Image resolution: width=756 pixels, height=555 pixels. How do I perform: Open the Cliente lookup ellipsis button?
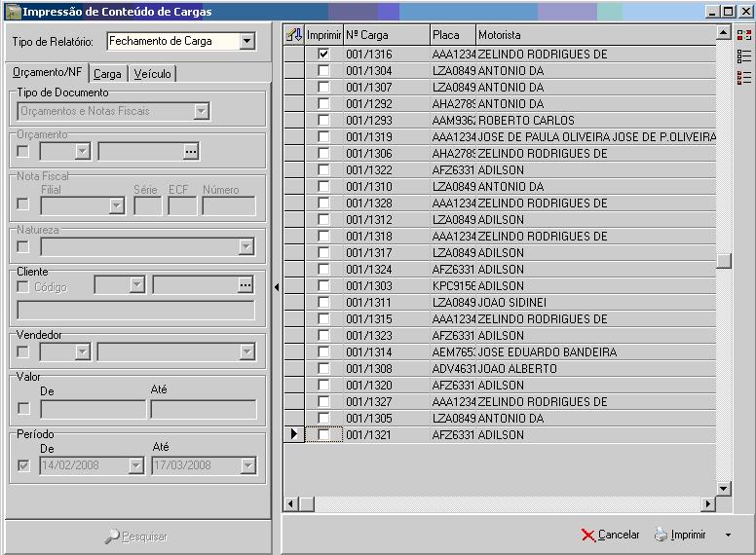click(x=246, y=285)
